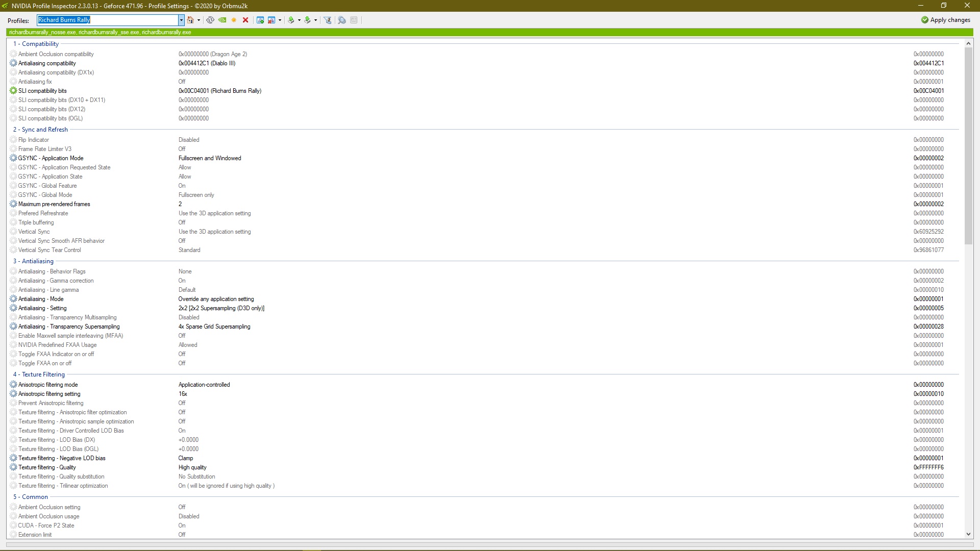
Task: Click the scroll down arrow of settings list
Action: 968,534
